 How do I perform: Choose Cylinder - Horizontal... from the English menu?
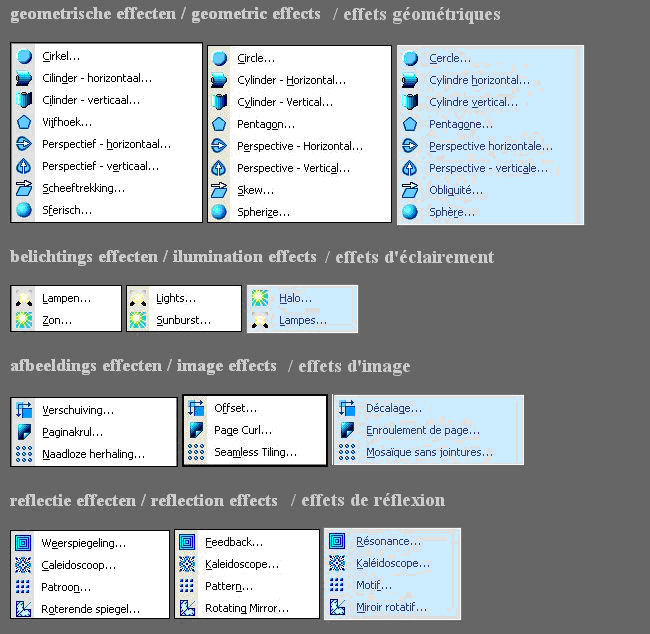click(x=291, y=80)
